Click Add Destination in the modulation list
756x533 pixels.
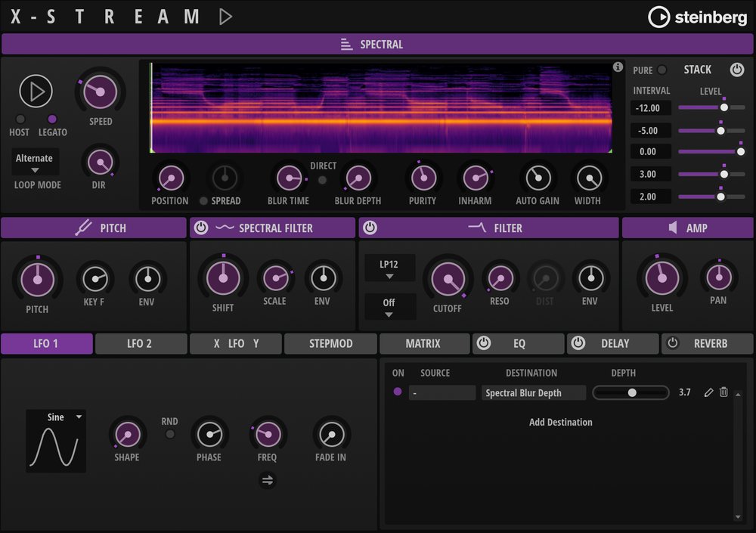pyautogui.click(x=560, y=422)
